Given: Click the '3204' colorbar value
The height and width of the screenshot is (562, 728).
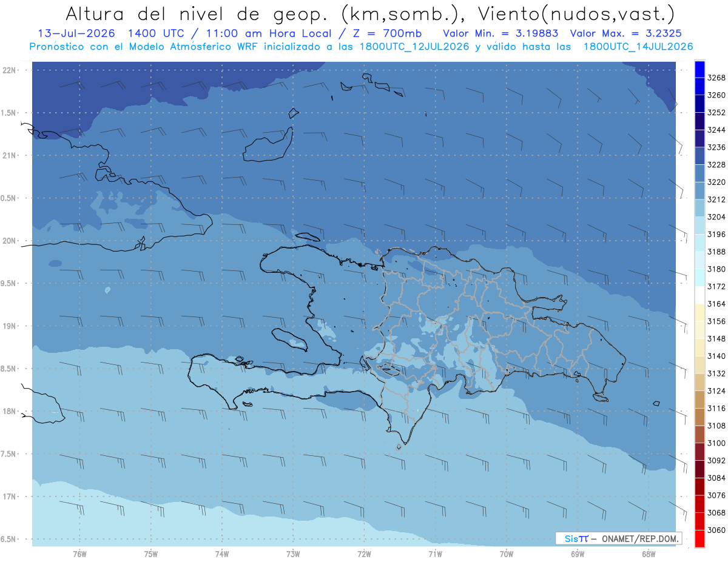Looking at the screenshot, I should (x=716, y=217).
